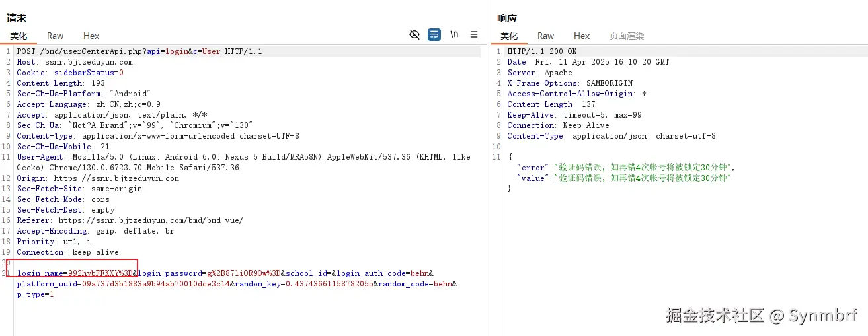
Task: Click the POST /bmd/userCenterApi.php request line
Action: 139,51
